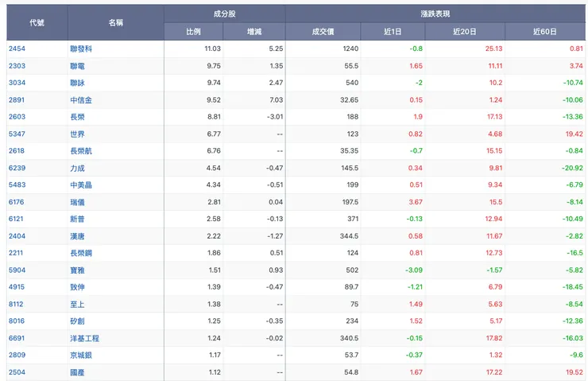Click the 2303 stock code
The width and height of the screenshot is (588, 381).
(17, 66)
